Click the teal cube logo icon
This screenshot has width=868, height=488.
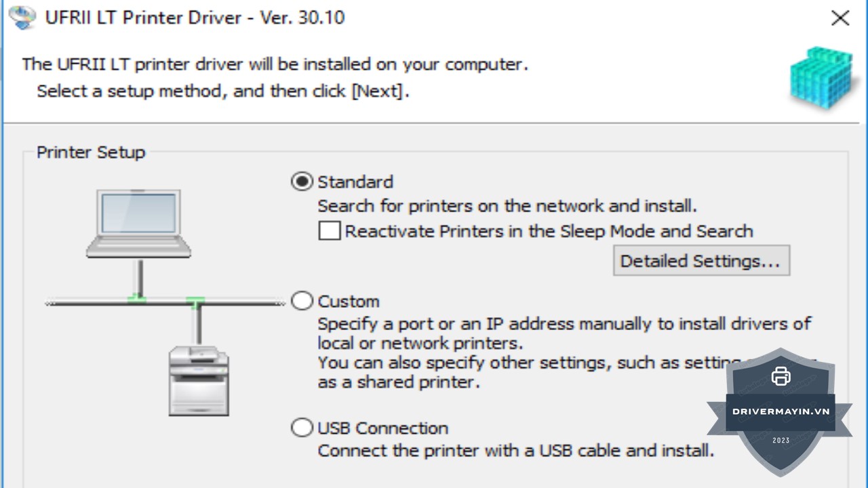coord(820,77)
